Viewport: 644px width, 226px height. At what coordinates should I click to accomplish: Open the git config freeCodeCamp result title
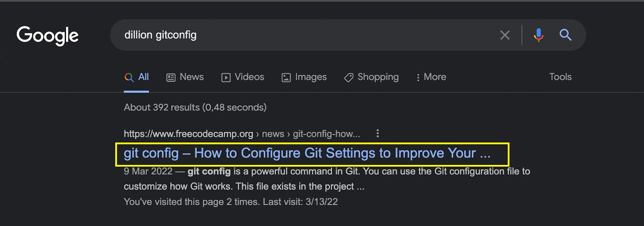tap(307, 153)
